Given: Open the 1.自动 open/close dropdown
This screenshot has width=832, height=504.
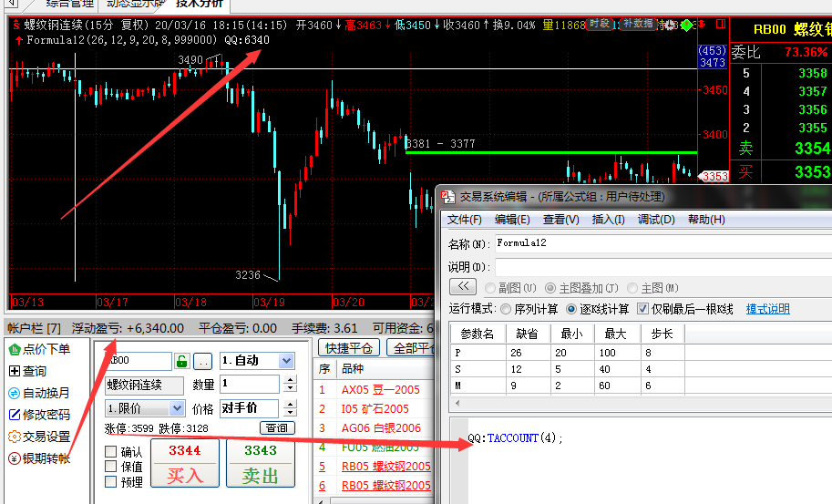Looking at the screenshot, I should tap(286, 361).
